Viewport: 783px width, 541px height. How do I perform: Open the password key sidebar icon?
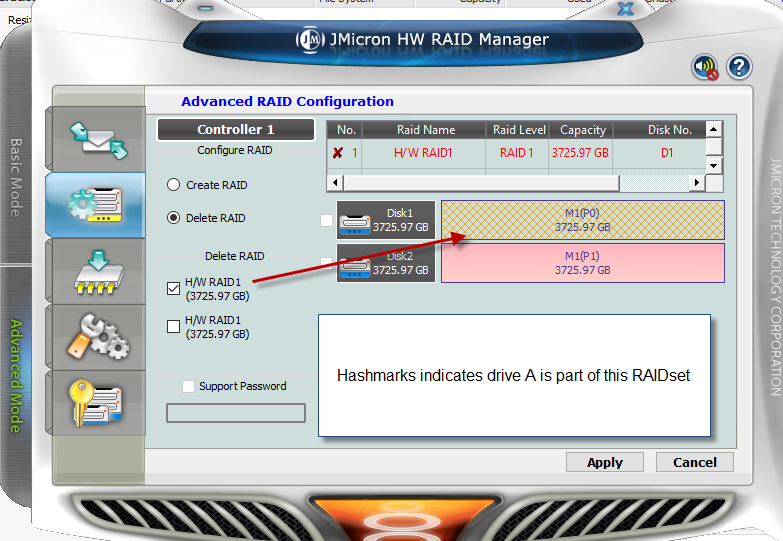pyautogui.click(x=95, y=404)
